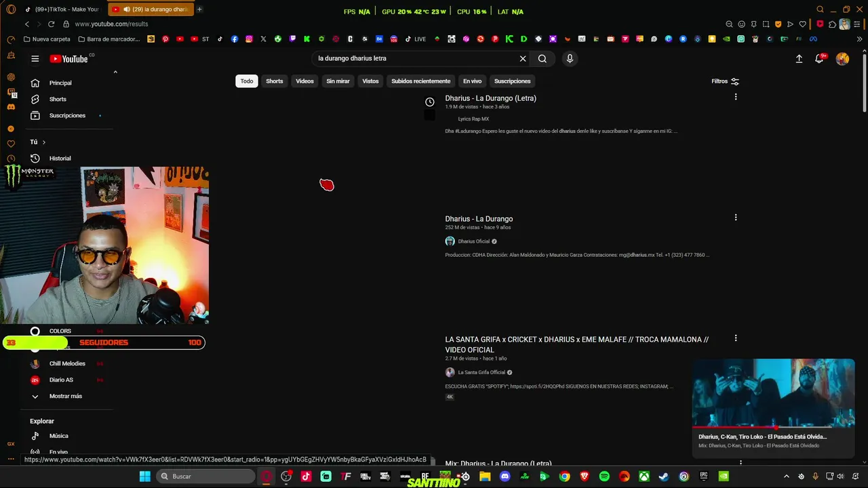Open the TikTok LIVE bookmark
Image resolution: width=868 pixels, height=488 pixels.
(x=416, y=39)
